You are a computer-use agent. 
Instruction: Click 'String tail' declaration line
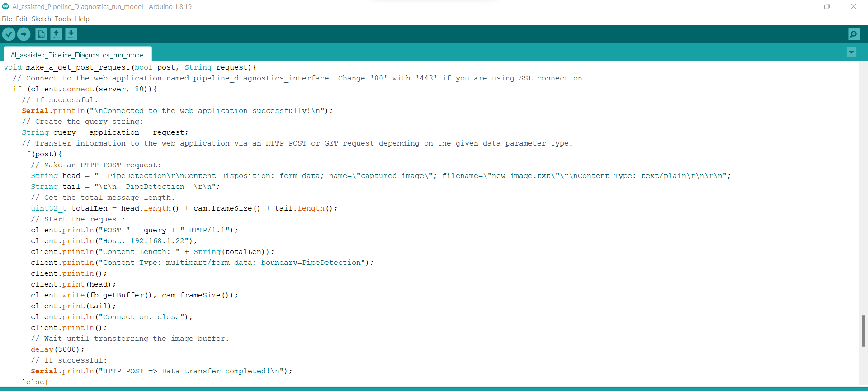pos(125,187)
